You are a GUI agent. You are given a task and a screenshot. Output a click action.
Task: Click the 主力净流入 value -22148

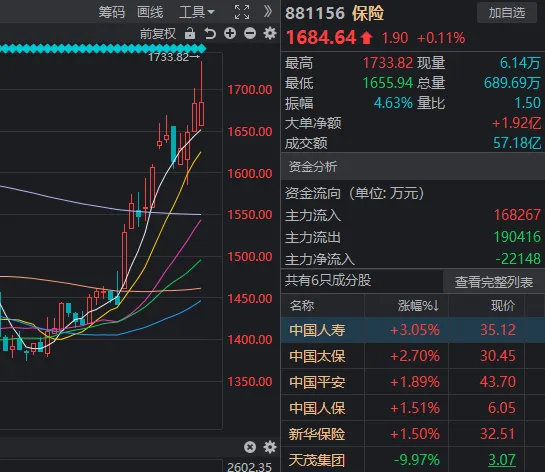[518, 259]
